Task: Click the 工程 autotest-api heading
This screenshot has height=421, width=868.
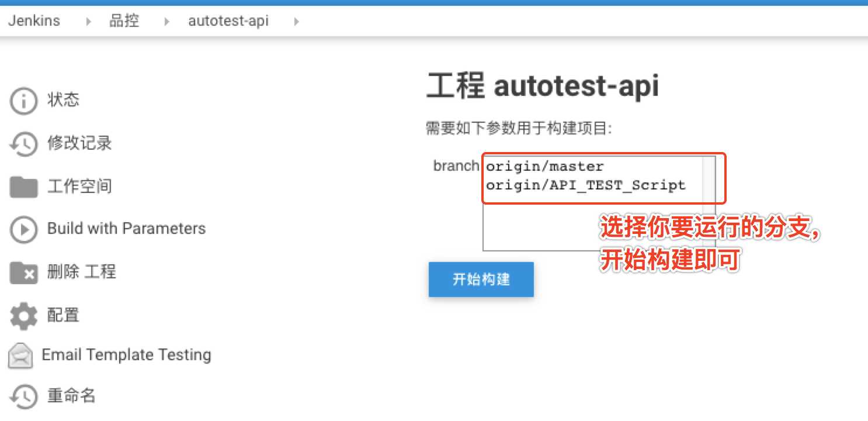Action: pyautogui.click(x=543, y=87)
